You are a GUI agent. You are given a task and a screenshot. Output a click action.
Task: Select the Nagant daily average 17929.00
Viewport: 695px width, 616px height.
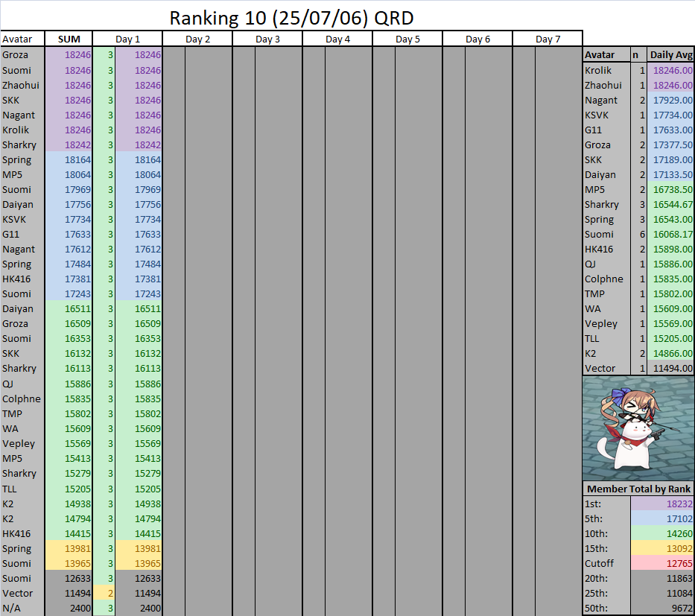point(671,100)
